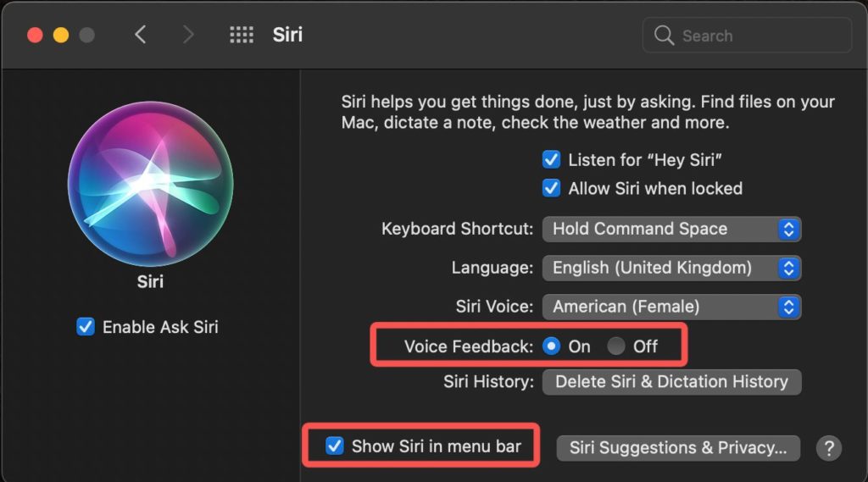Click the "Siri" label under the orb
The image size is (868, 482).
point(150,282)
